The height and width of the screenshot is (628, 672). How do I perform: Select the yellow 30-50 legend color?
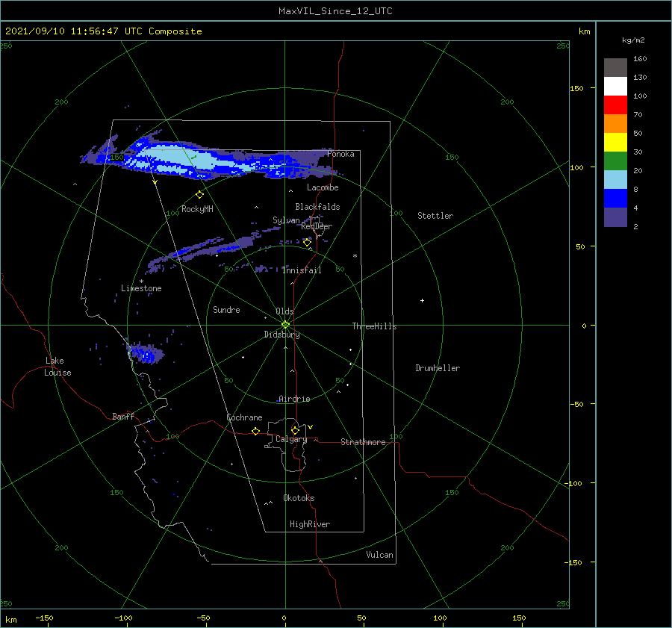pyautogui.click(x=615, y=143)
